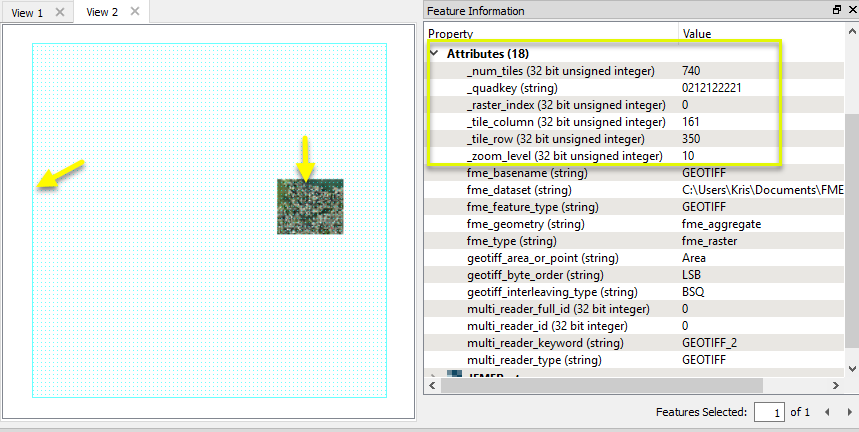Close the Feature Information panel

[852, 10]
